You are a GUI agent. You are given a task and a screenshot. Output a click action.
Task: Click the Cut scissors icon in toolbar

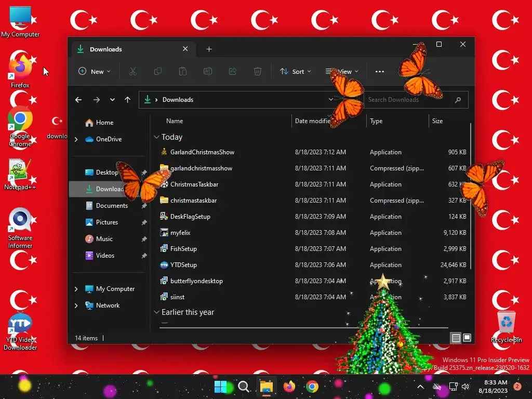pyautogui.click(x=132, y=71)
